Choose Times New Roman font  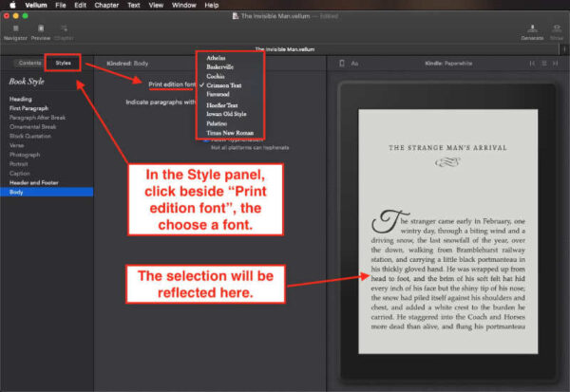point(230,133)
